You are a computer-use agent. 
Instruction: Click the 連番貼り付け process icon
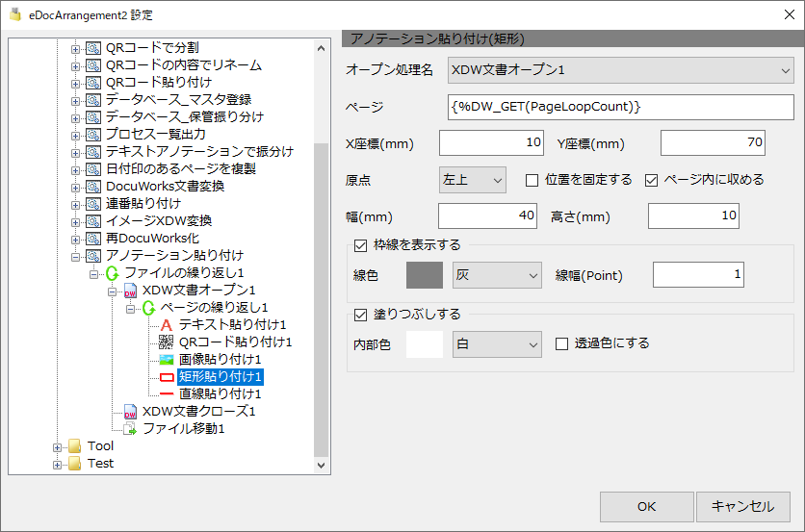pos(93,204)
